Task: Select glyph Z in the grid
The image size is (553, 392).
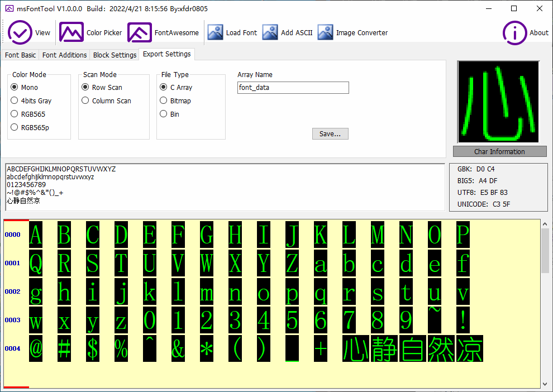Action: [x=292, y=263]
